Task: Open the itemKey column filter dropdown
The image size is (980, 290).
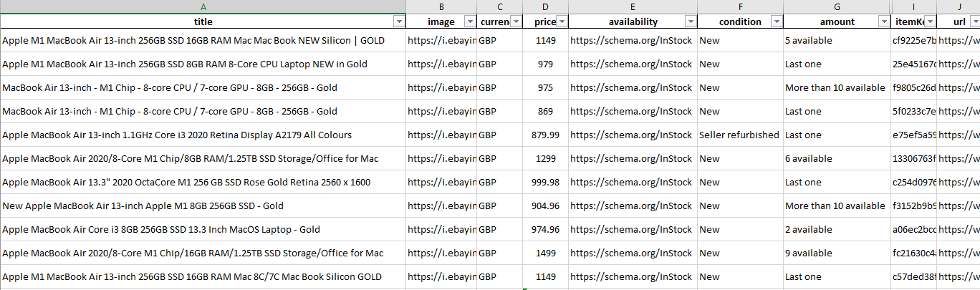Action: pyautogui.click(x=930, y=22)
